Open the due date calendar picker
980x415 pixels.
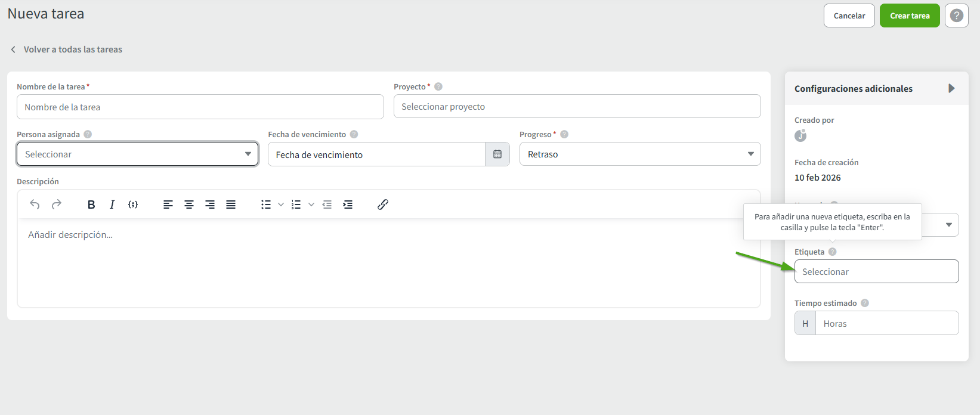(x=497, y=154)
